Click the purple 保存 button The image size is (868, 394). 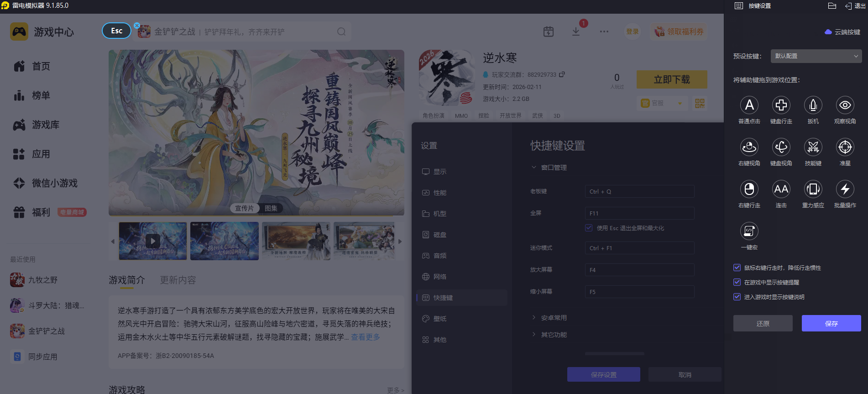[x=831, y=323]
